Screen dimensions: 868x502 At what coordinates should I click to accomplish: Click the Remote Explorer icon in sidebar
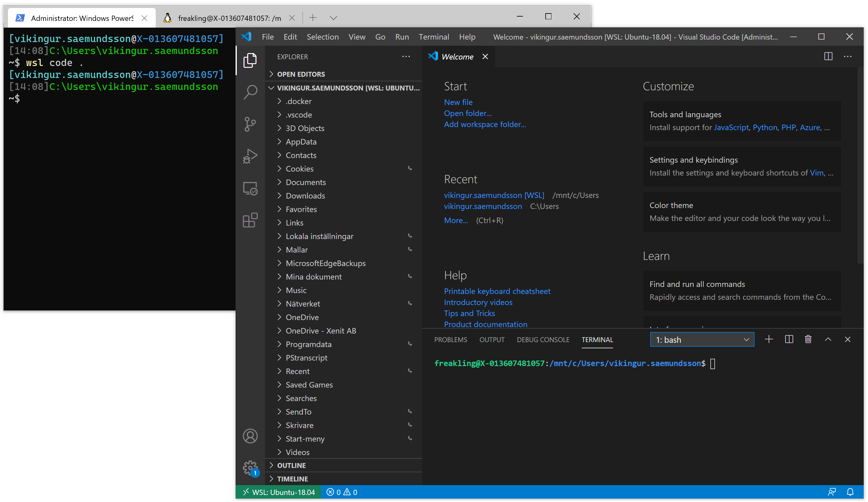click(x=250, y=188)
